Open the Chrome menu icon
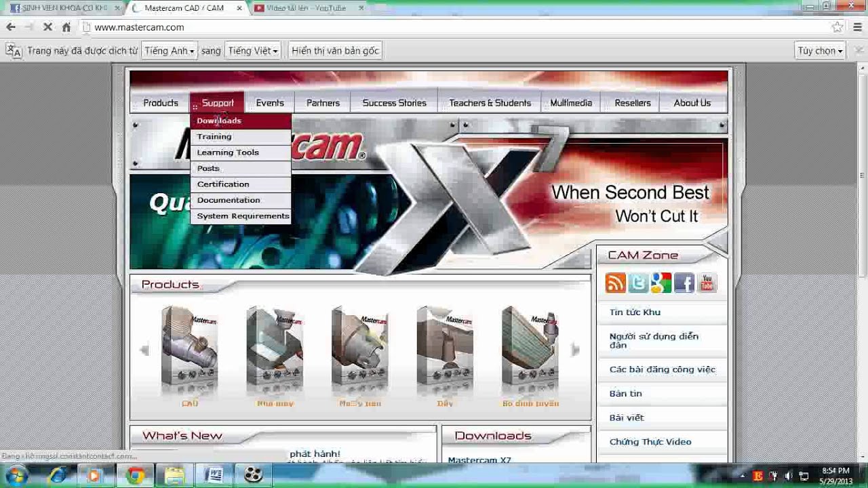This screenshot has width=868, height=488. coord(856,27)
